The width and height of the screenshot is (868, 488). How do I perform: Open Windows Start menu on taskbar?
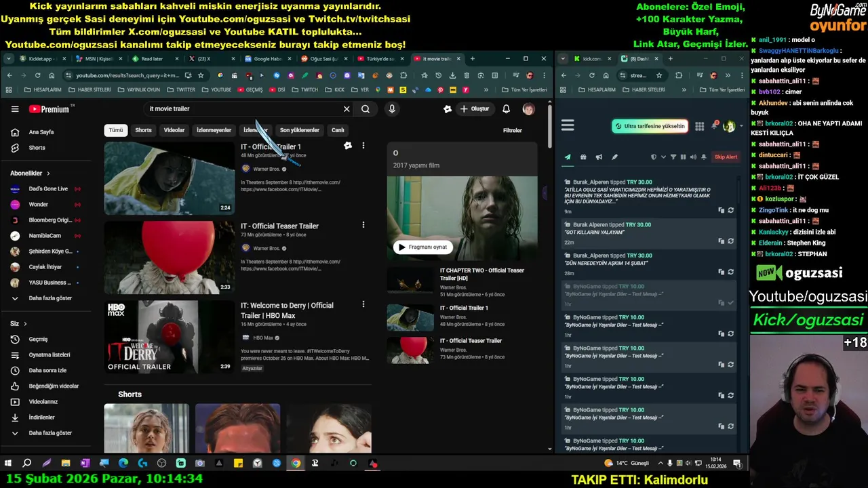click(8, 464)
